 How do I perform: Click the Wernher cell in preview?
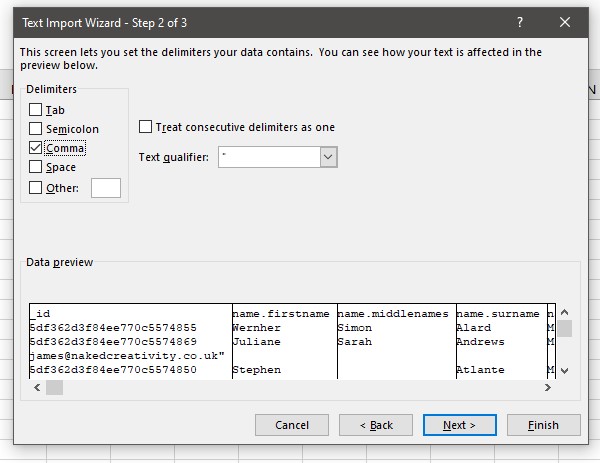[256, 328]
